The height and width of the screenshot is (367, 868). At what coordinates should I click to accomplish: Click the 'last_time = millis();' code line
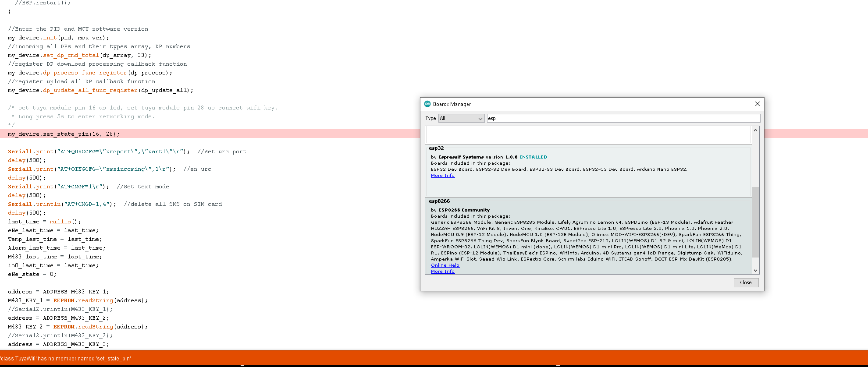point(44,222)
